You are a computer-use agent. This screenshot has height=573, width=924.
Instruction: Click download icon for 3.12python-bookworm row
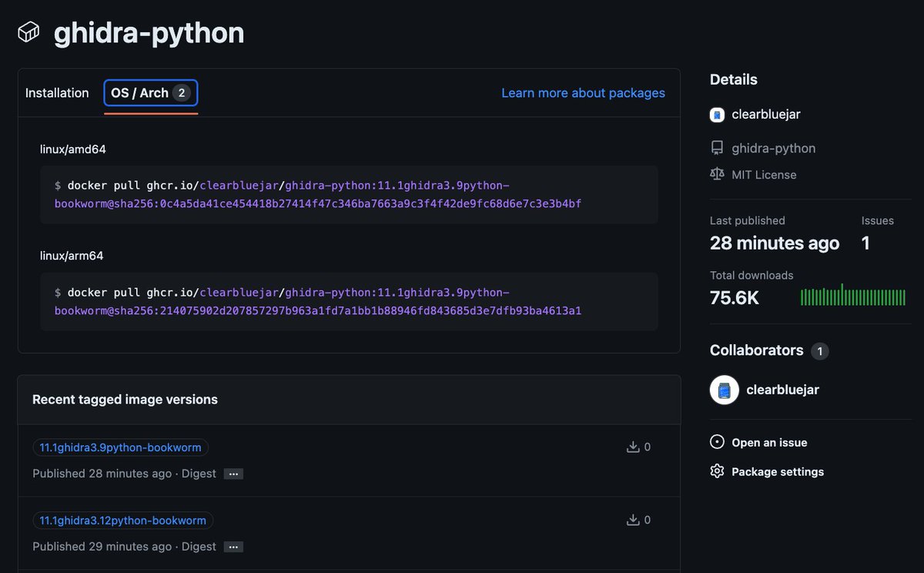coord(633,520)
